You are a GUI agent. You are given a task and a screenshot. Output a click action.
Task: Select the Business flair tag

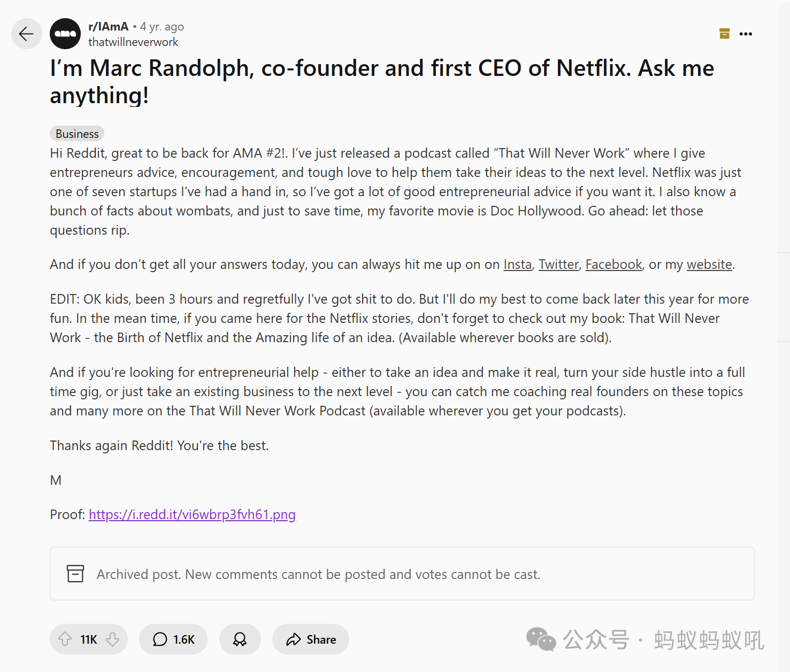pyautogui.click(x=77, y=134)
